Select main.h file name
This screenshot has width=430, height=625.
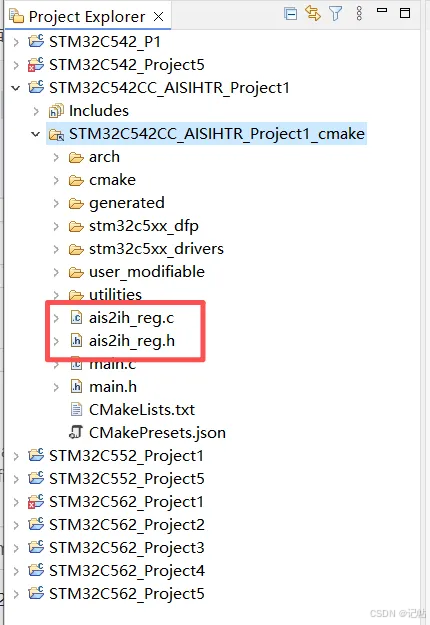pos(113,387)
